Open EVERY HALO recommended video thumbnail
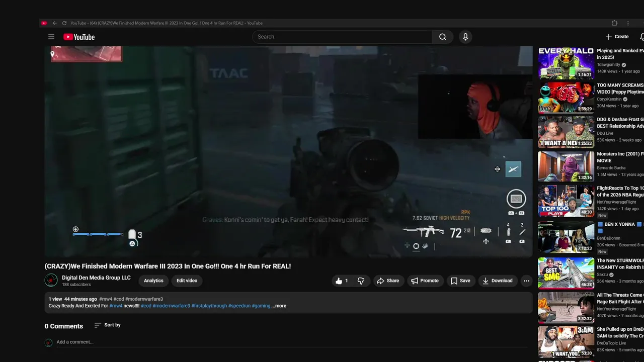The height and width of the screenshot is (362, 644). point(566,63)
